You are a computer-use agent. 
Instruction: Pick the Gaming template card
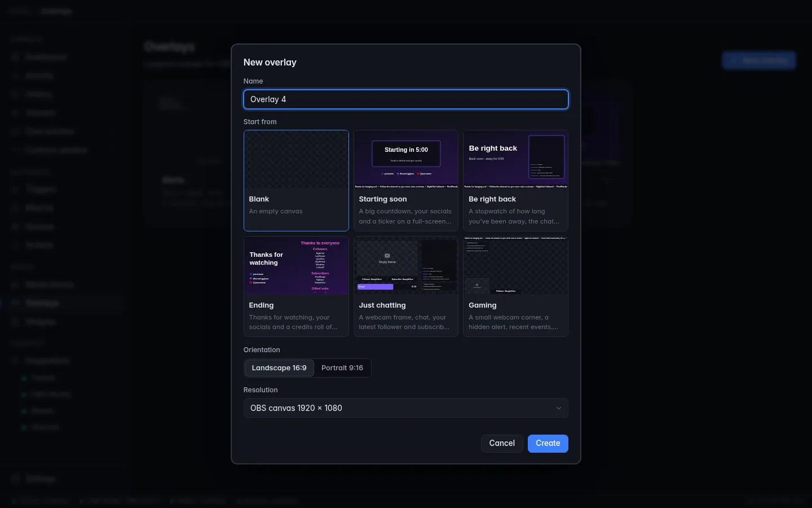(515, 287)
